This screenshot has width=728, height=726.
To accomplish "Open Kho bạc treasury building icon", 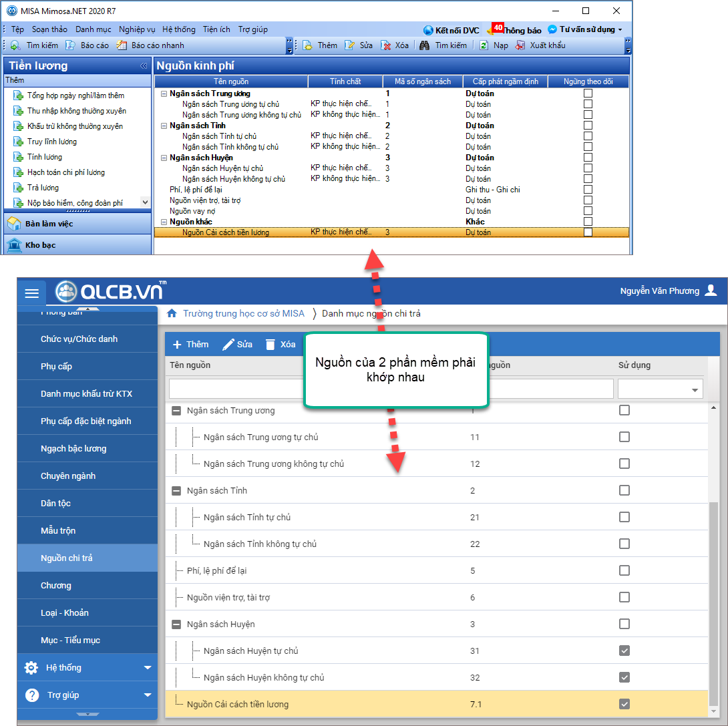I will 15,245.
